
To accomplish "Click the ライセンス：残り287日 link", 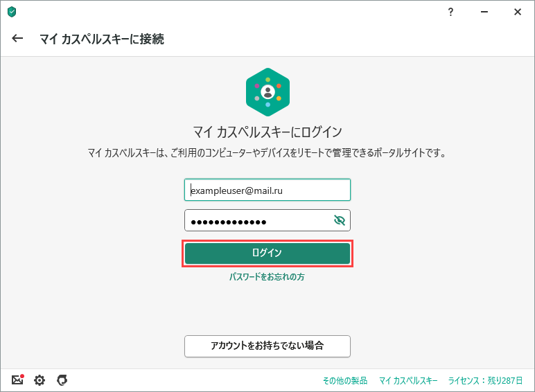I will point(485,380).
